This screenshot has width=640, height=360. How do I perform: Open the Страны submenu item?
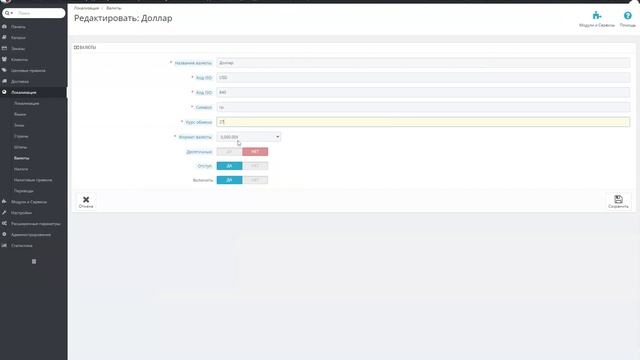pyautogui.click(x=21, y=136)
